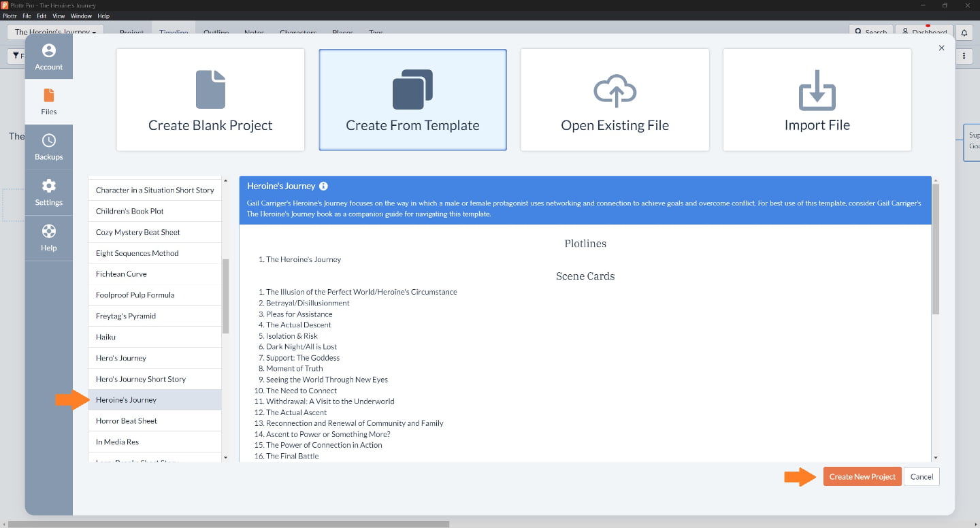Viewport: 980px width, 528px height.
Task: Click preview pane scroll down arrow
Action: 936,457
